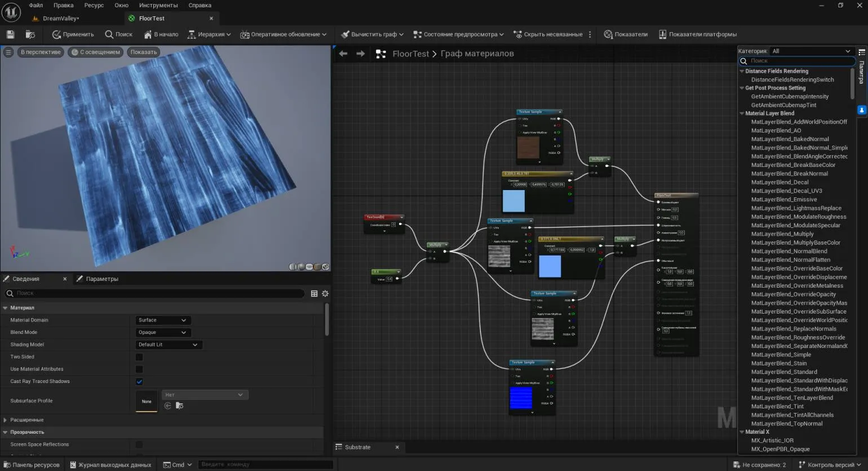The width and height of the screenshot is (868, 471).
Task: Click the save material icon
Action: tap(10, 34)
